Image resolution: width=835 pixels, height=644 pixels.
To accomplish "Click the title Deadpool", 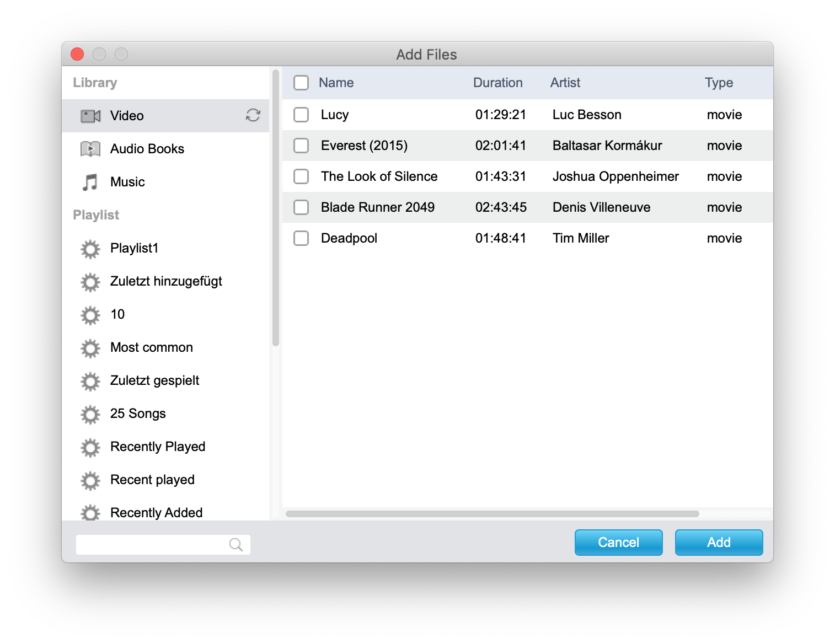I will pos(349,238).
